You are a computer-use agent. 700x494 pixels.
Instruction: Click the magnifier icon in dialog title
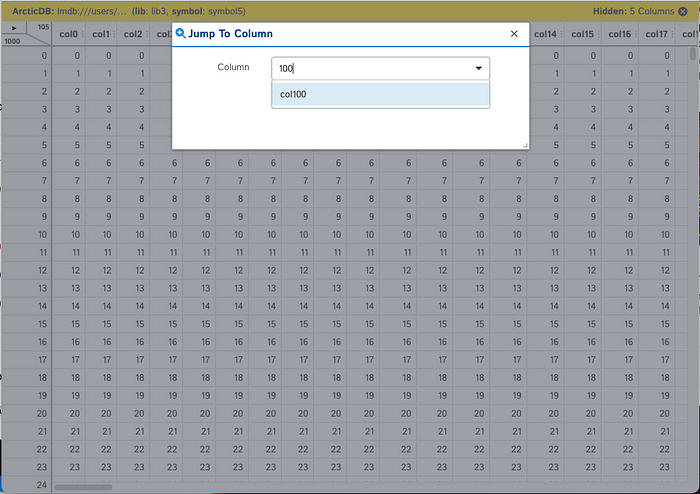click(181, 34)
